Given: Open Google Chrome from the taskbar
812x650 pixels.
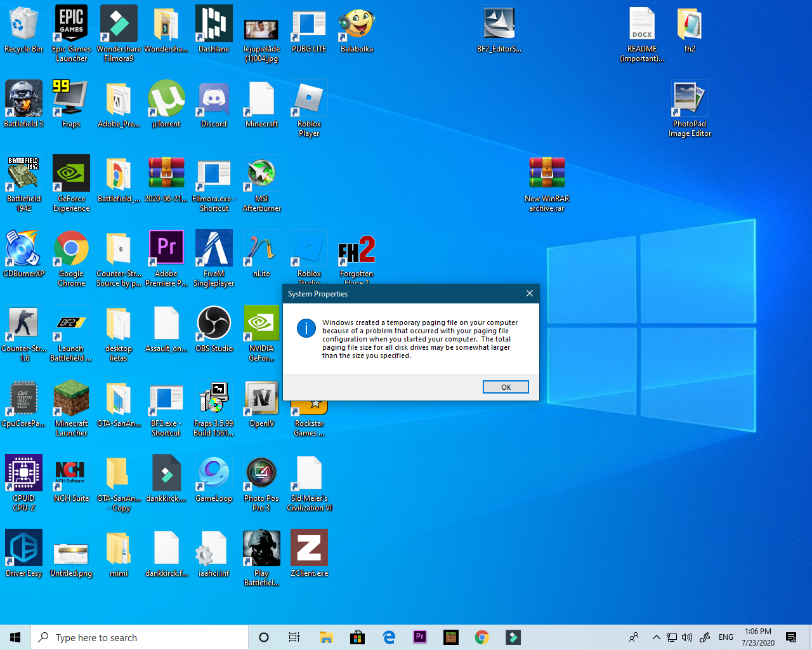Looking at the screenshot, I should [482, 637].
